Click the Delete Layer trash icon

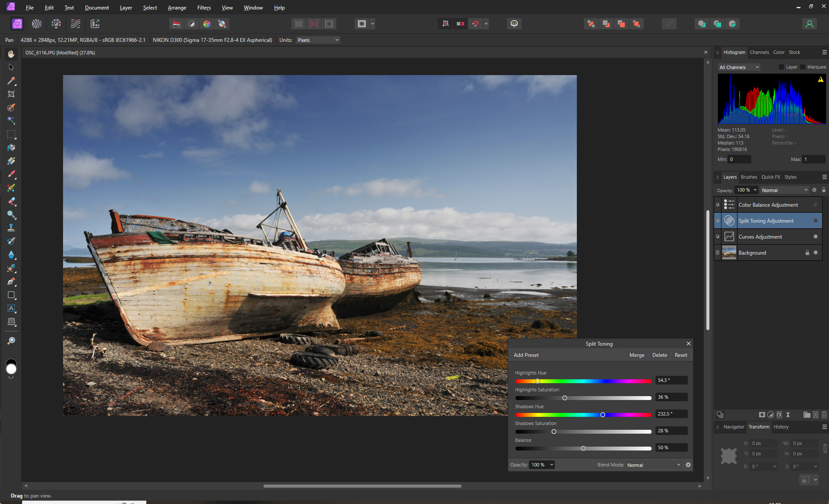pyautogui.click(x=824, y=415)
